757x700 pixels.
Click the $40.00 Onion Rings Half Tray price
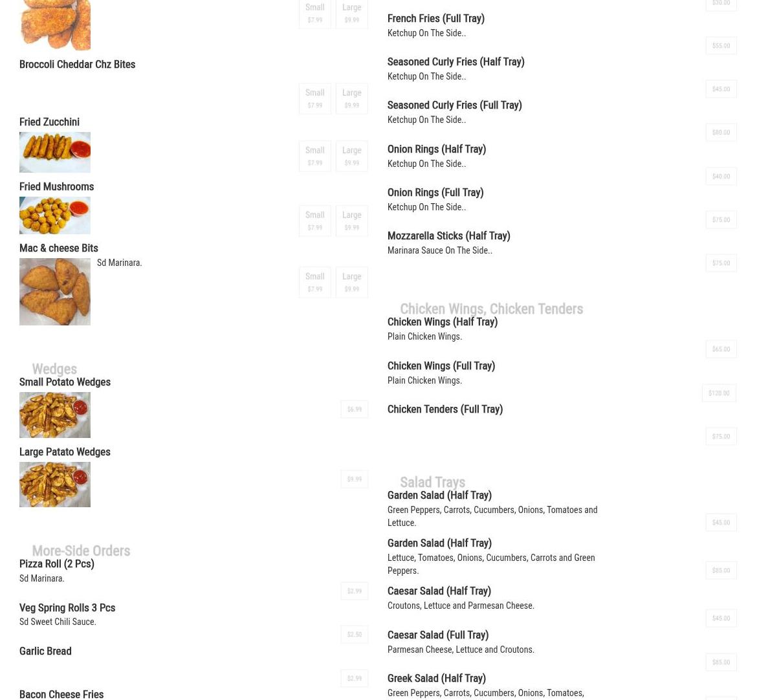(x=721, y=176)
